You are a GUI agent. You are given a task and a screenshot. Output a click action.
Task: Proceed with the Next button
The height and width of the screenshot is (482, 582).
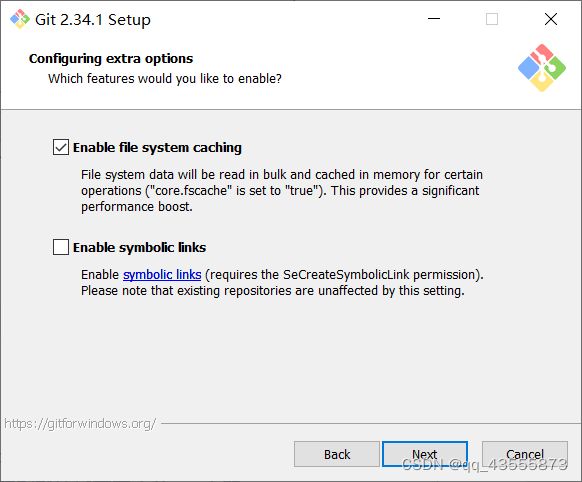coord(425,454)
